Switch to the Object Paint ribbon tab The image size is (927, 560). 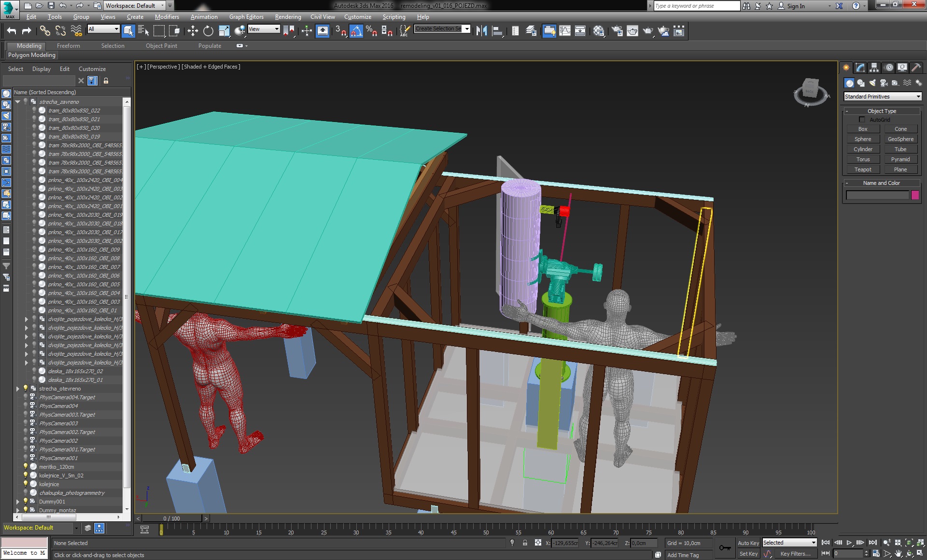pyautogui.click(x=162, y=46)
